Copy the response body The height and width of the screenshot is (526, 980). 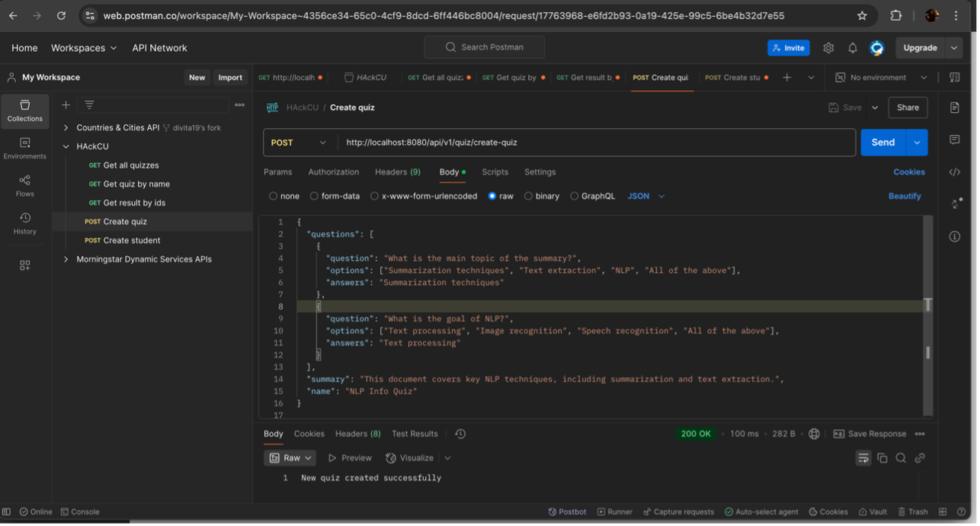(882, 458)
